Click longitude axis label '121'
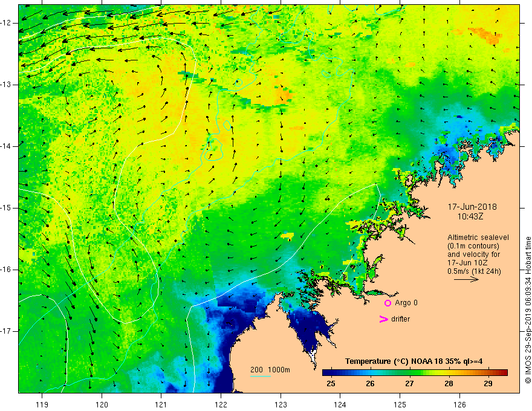Image resolution: width=532 pixels, height=411 pixels. (161, 404)
